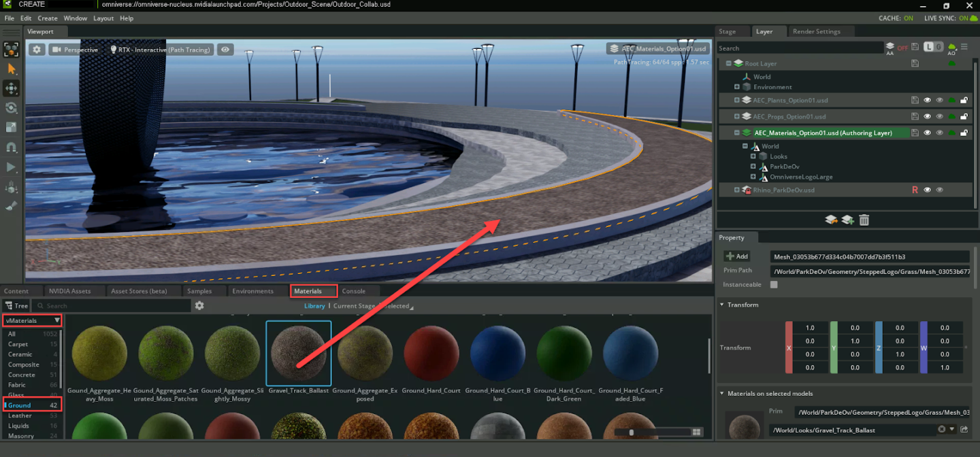Hide the AEC_Plants_Option01.usd layer via eye icon
The width and height of the screenshot is (980, 457).
(x=927, y=100)
